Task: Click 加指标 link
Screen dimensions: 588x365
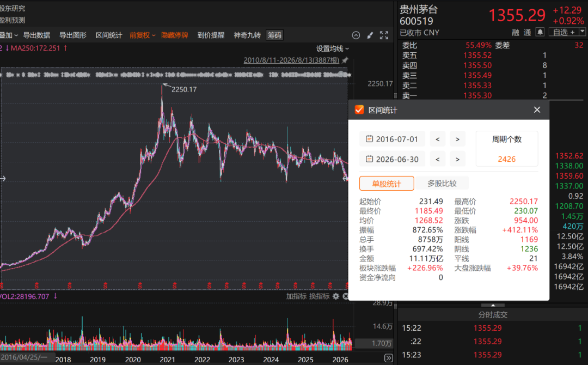Action: tap(296, 296)
